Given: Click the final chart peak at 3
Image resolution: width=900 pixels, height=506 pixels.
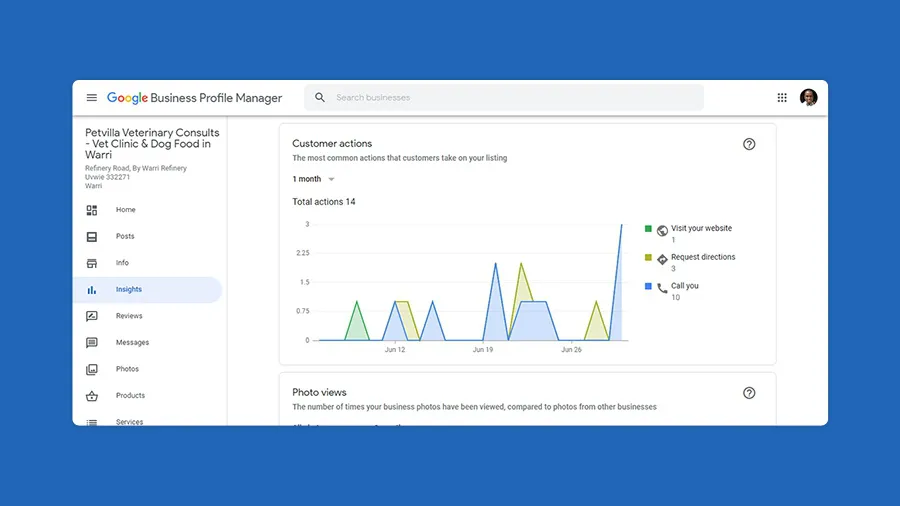Looking at the screenshot, I should point(621,225).
